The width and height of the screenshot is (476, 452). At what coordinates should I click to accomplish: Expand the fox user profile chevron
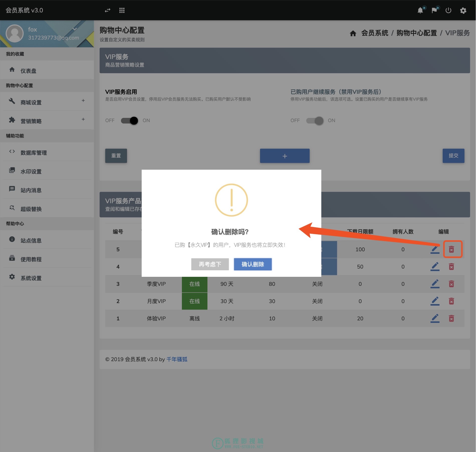click(75, 29)
